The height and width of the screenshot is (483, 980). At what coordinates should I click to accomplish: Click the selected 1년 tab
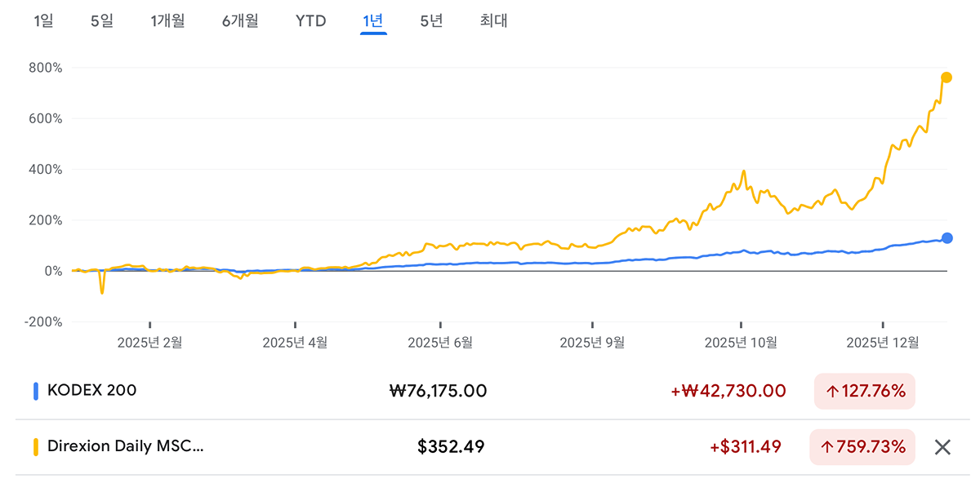373,21
